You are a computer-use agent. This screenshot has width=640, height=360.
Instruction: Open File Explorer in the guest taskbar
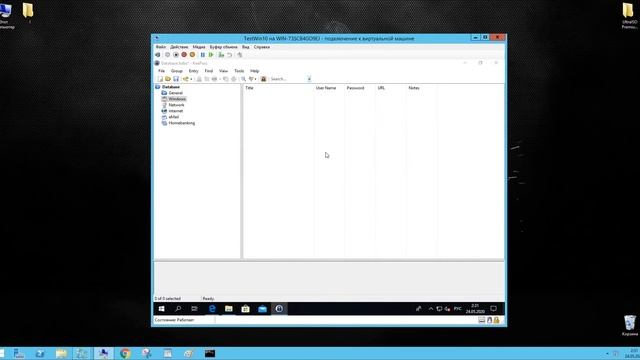coord(229,309)
